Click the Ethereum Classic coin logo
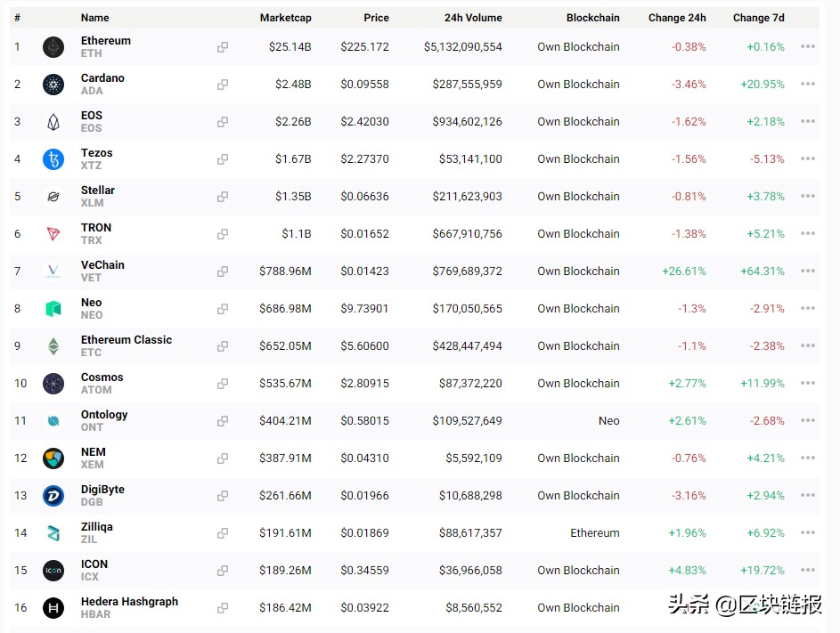Viewport: 840px width, 633px height. [x=53, y=346]
